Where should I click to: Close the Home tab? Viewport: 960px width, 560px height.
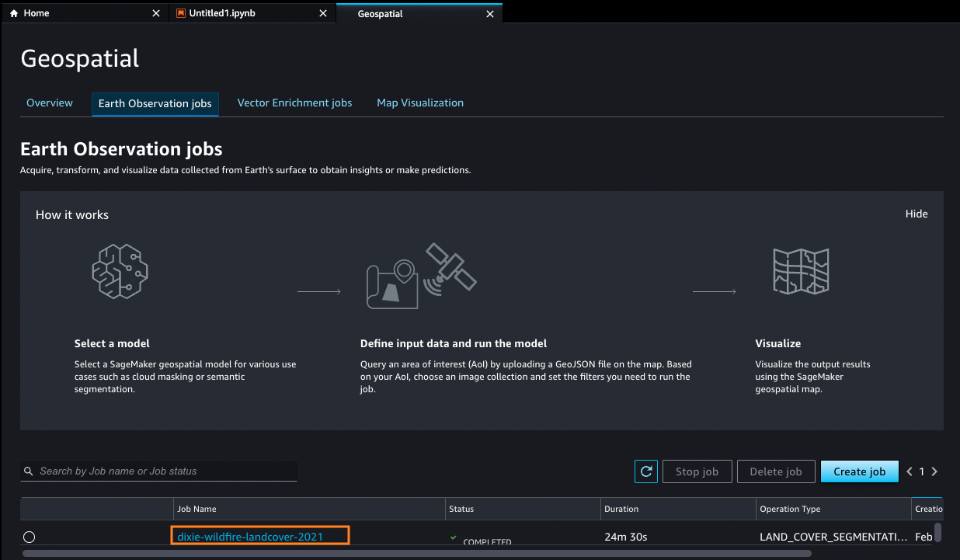(156, 13)
